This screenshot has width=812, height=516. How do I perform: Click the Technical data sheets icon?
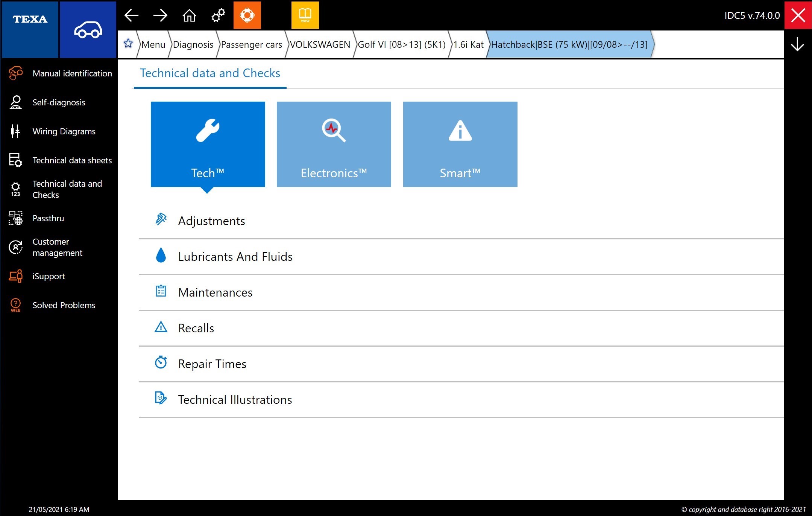[x=15, y=160]
